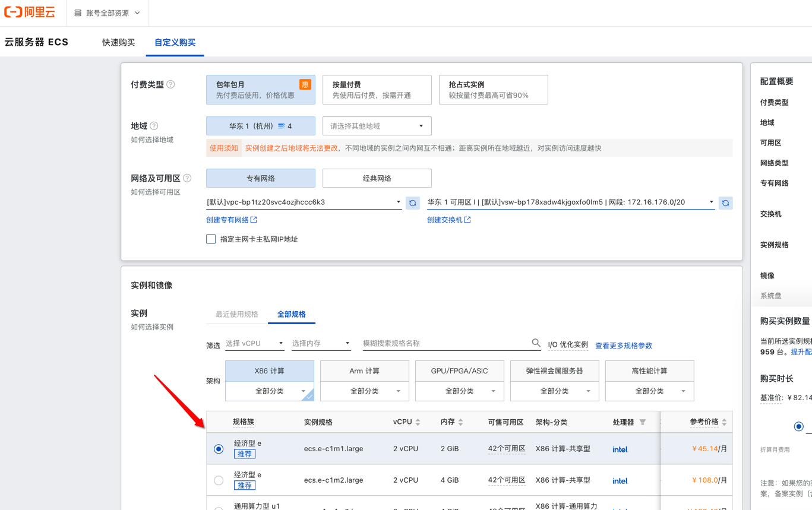Screen dimensions: 812x510
Task: Open the VPC selection dropdown
Action: tap(304, 202)
